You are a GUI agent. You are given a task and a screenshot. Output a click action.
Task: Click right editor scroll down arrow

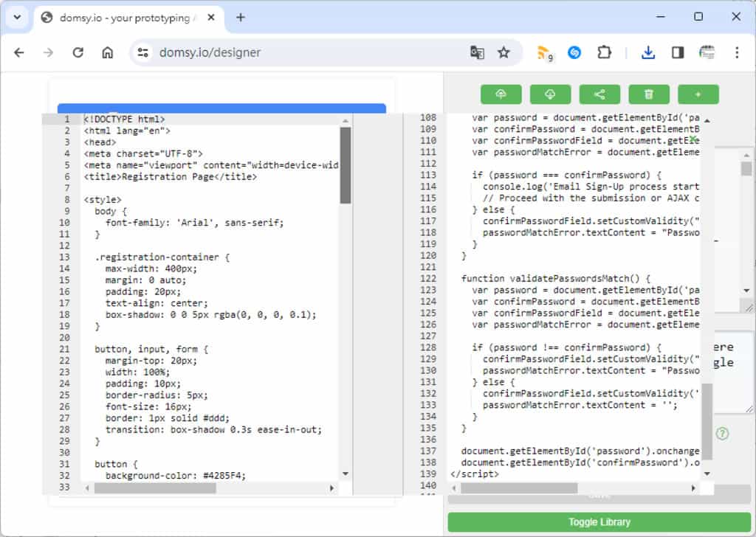click(x=707, y=474)
